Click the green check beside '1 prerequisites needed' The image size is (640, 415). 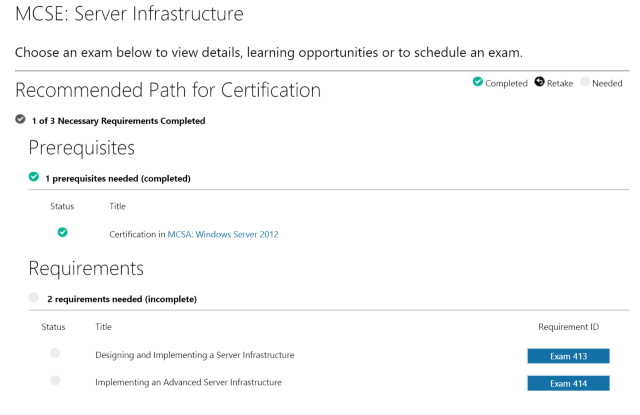coord(34,178)
